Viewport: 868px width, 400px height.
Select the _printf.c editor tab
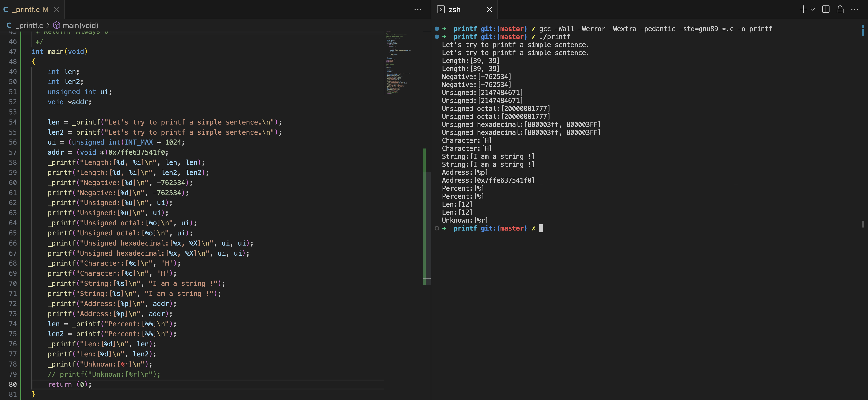coord(26,10)
